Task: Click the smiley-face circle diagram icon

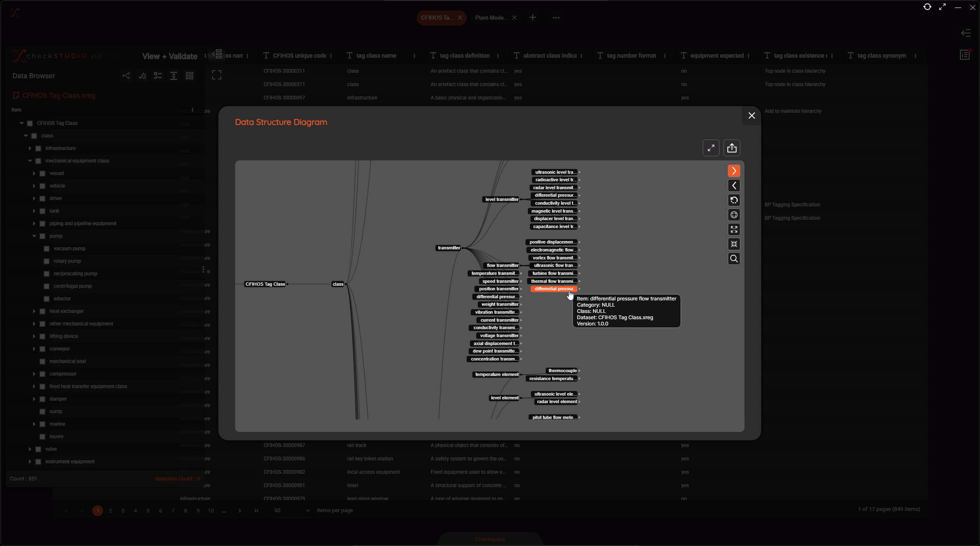Action: click(734, 215)
